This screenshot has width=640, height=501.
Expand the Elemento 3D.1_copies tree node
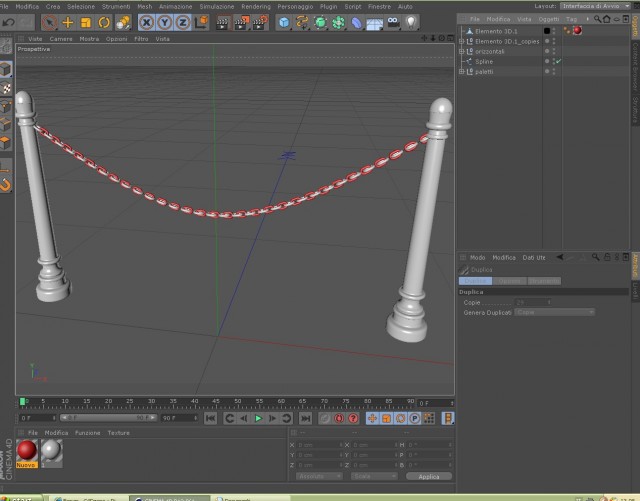(x=462, y=41)
